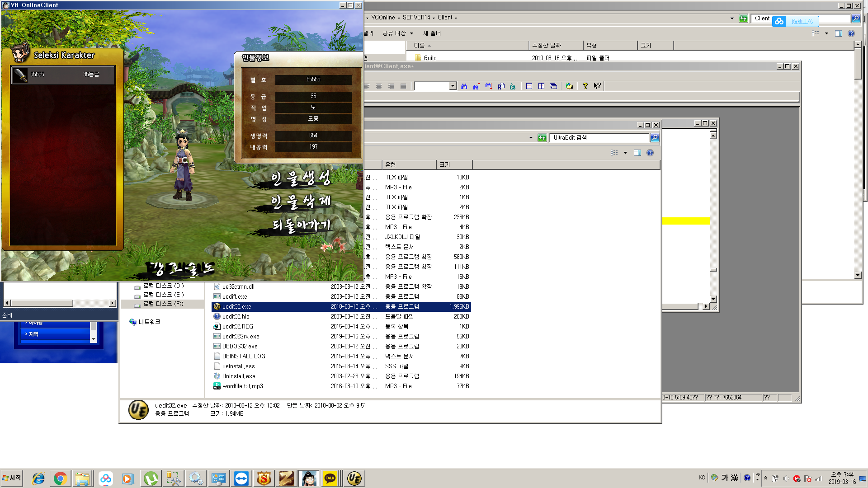
Task: Click the Goto line icon
Action: [x=513, y=86]
